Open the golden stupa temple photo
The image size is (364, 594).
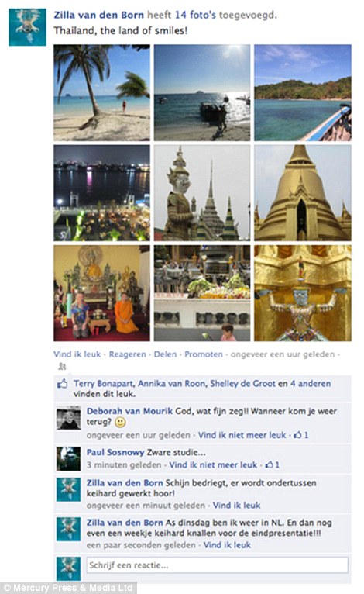click(x=303, y=193)
